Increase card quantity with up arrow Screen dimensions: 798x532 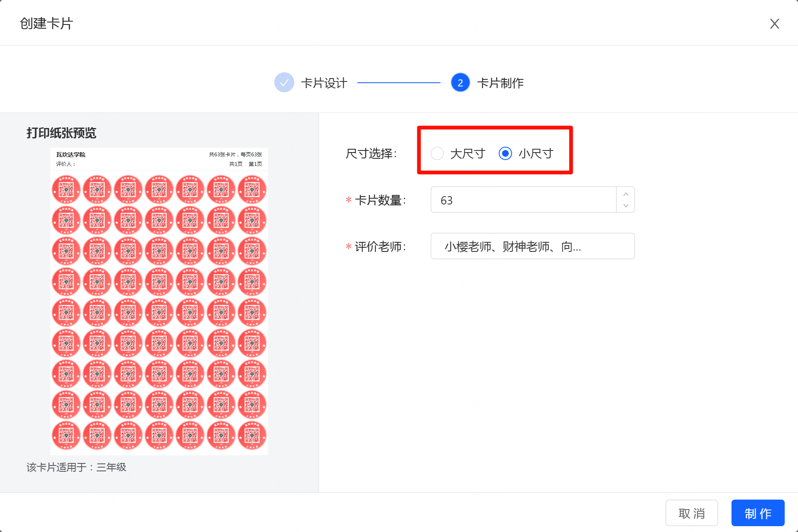pos(626,194)
